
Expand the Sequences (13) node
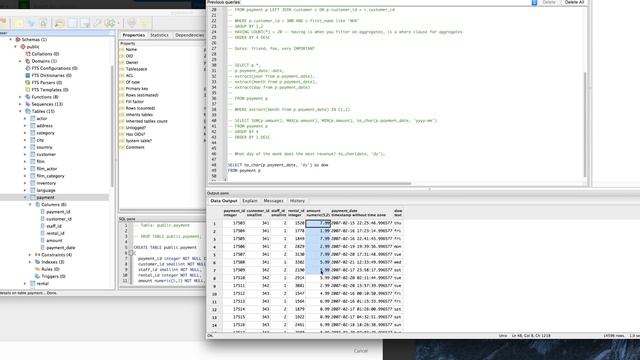click(20, 104)
